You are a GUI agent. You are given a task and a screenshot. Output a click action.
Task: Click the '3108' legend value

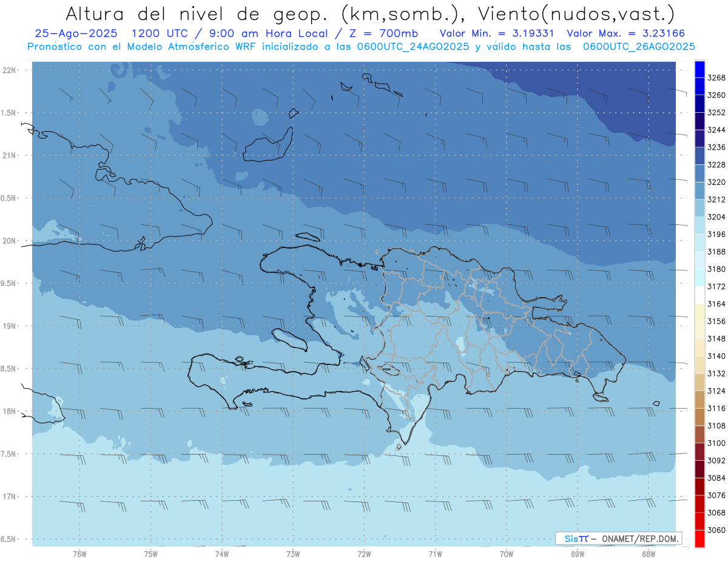(716, 426)
